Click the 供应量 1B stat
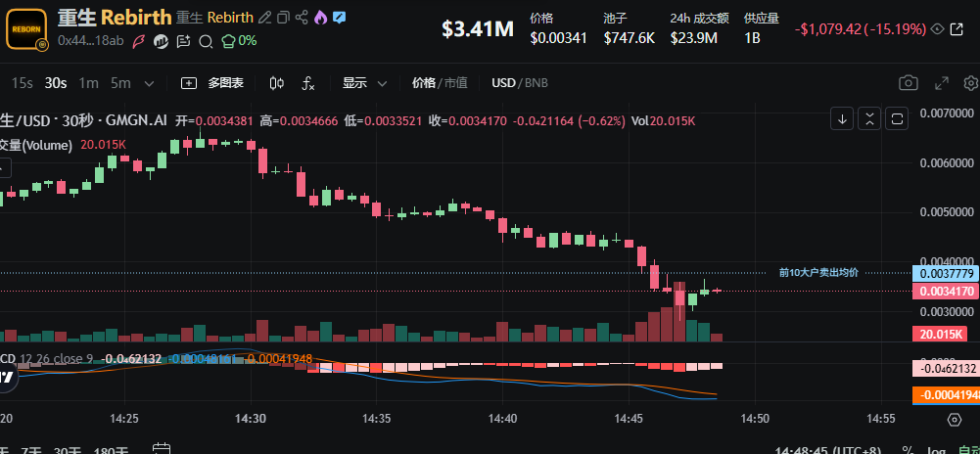 tap(762, 28)
